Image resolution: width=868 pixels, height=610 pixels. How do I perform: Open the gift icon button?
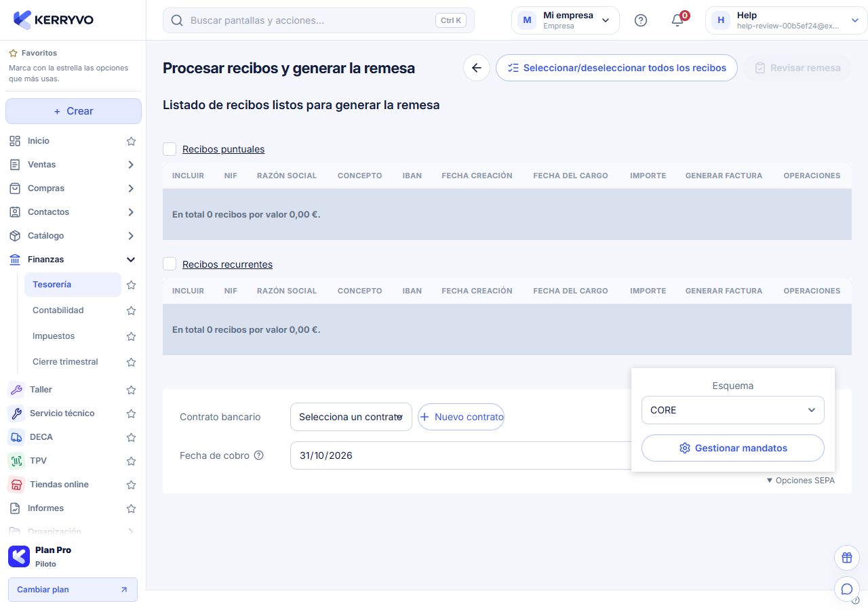click(846, 558)
